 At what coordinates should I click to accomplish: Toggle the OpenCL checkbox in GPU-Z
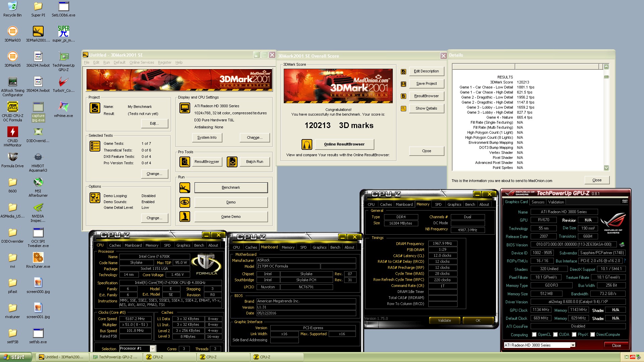[534, 335]
